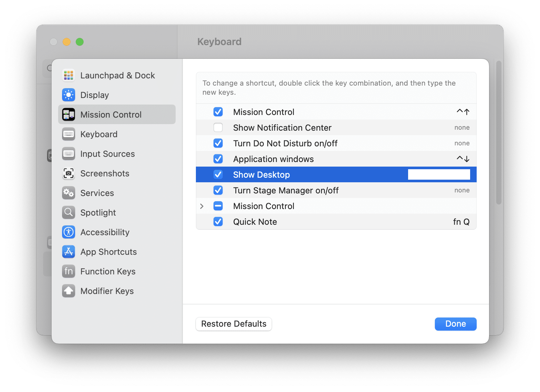Disable the Quick Note shortcut checkbox
Screen dimensions: 540x392
[218, 221]
